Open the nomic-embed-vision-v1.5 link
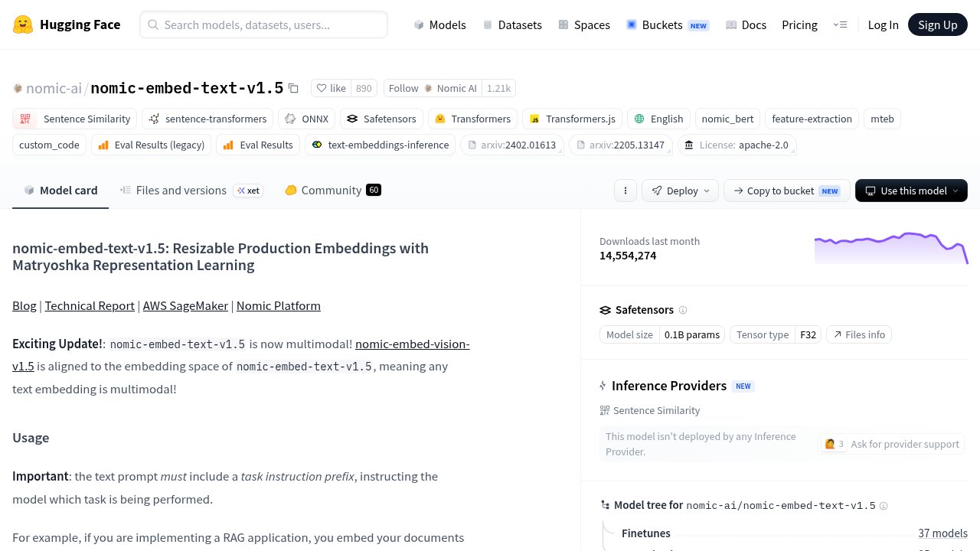Screen dimensions: 980x551 click(413, 344)
